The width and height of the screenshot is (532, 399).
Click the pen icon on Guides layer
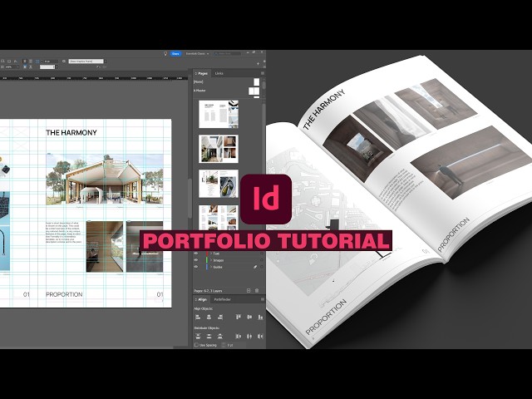click(x=255, y=267)
